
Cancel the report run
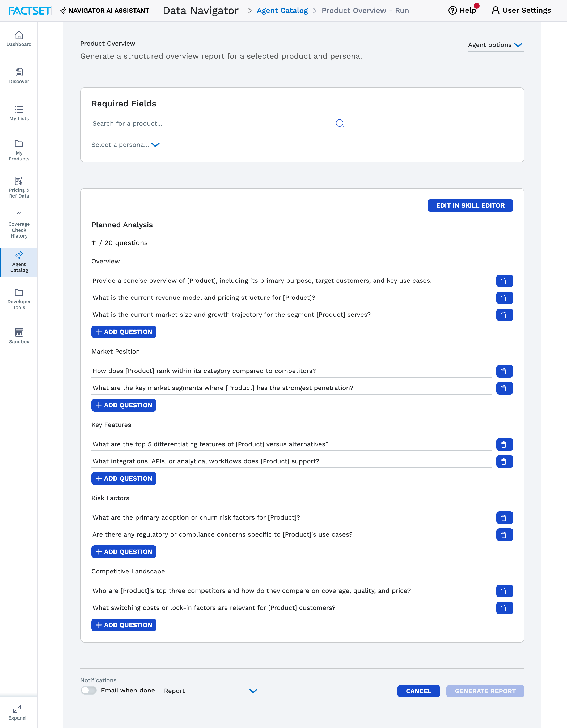point(418,691)
